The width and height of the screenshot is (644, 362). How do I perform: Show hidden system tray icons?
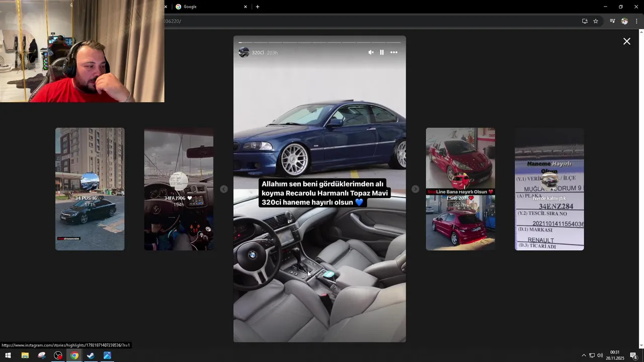coord(584,355)
